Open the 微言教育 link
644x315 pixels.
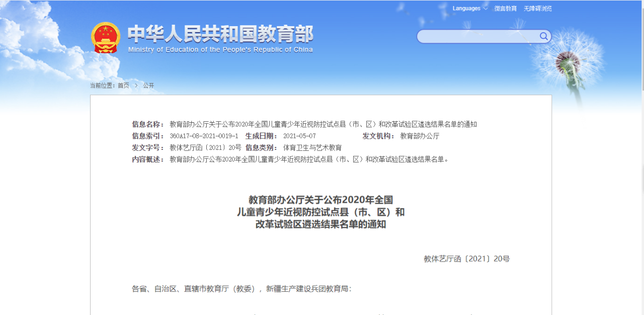click(505, 9)
